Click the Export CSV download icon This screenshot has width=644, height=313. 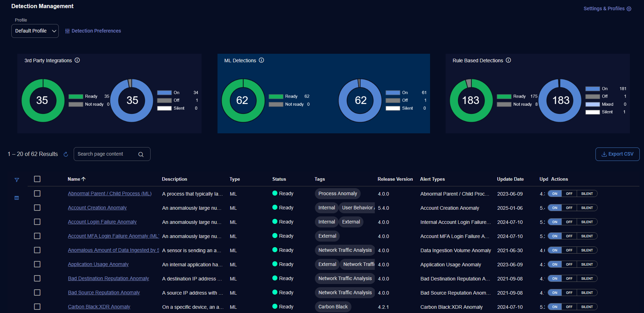click(604, 154)
